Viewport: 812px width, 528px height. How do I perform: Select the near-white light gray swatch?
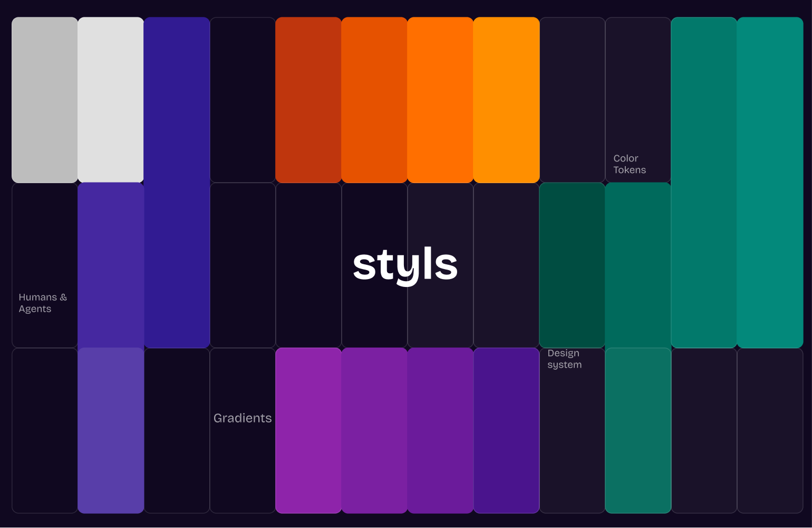click(x=111, y=100)
